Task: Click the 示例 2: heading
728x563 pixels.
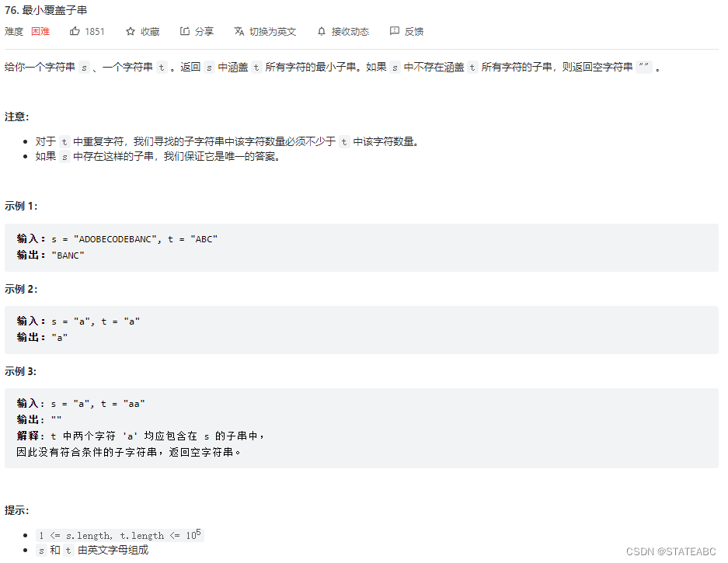Action: point(21,289)
